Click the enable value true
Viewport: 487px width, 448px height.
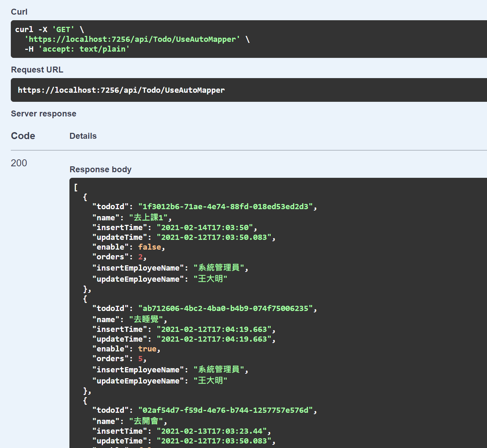click(x=147, y=349)
